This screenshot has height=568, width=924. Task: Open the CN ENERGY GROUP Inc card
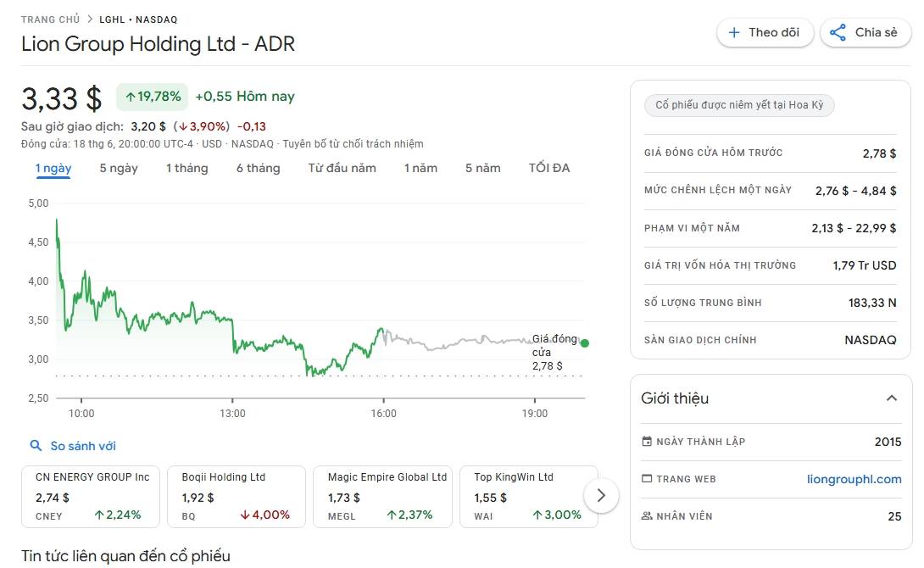tap(91, 497)
